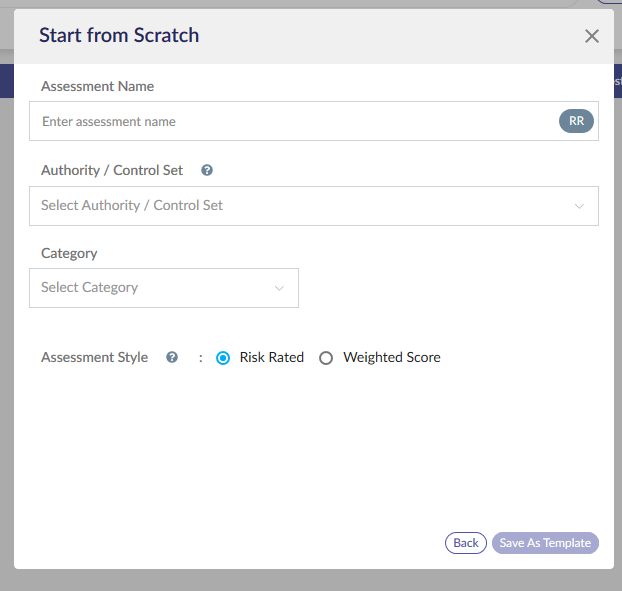This screenshot has width=622, height=591.
Task: Choose the Weighted Score radio option
Action: pyautogui.click(x=326, y=358)
